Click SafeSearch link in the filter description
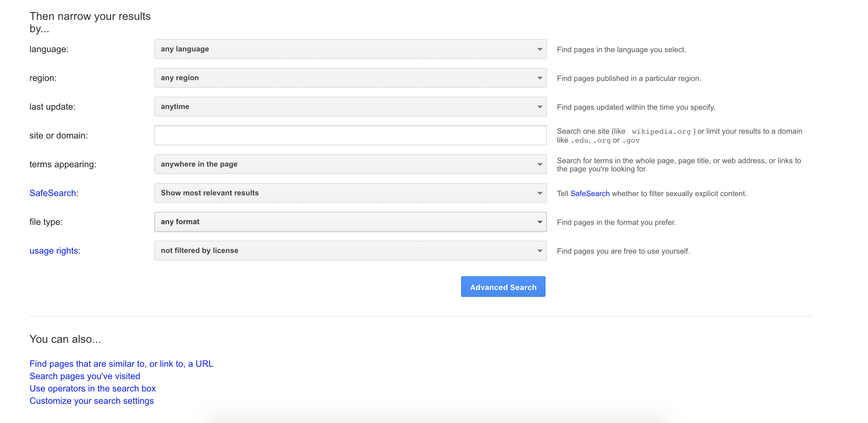This screenshot has width=868, height=423. pos(590,194)
